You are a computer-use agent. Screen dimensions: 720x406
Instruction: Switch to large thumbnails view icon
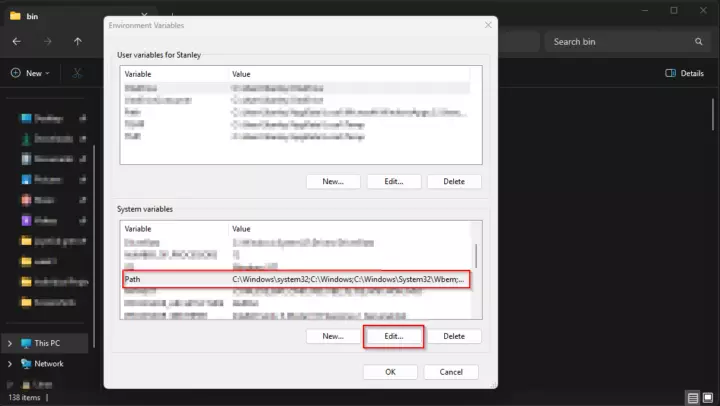[x=708, y=398]
